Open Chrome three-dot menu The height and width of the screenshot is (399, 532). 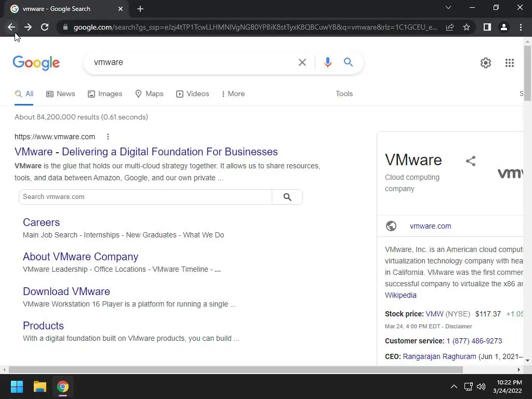pos(521,27)
